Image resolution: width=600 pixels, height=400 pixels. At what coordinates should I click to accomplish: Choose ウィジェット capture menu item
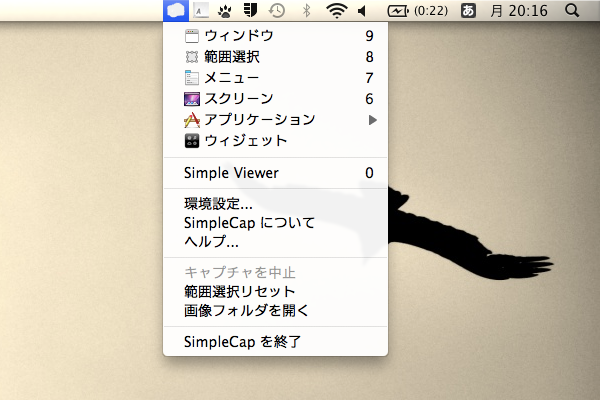[276, 140]
